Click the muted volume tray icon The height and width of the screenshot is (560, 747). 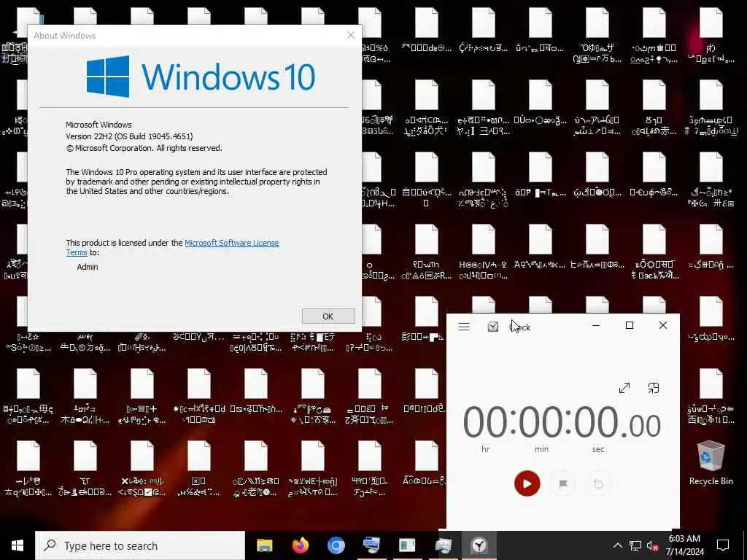click(653, 545)
